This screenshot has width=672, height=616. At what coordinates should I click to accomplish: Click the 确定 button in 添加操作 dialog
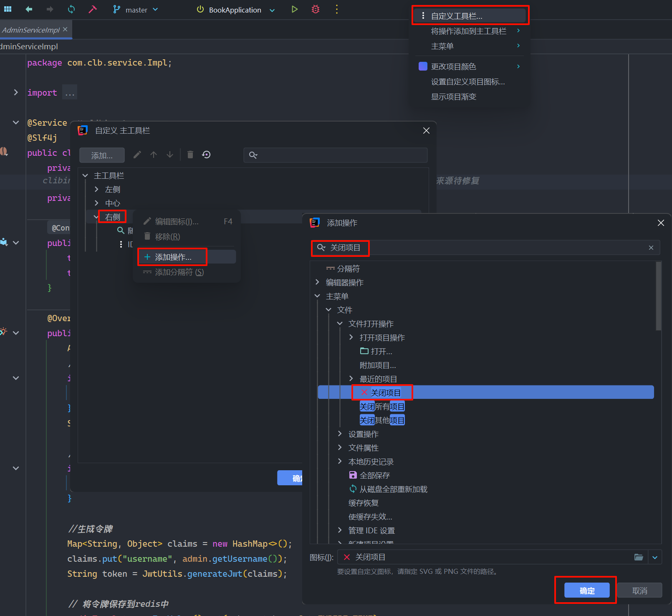point(586,591)
